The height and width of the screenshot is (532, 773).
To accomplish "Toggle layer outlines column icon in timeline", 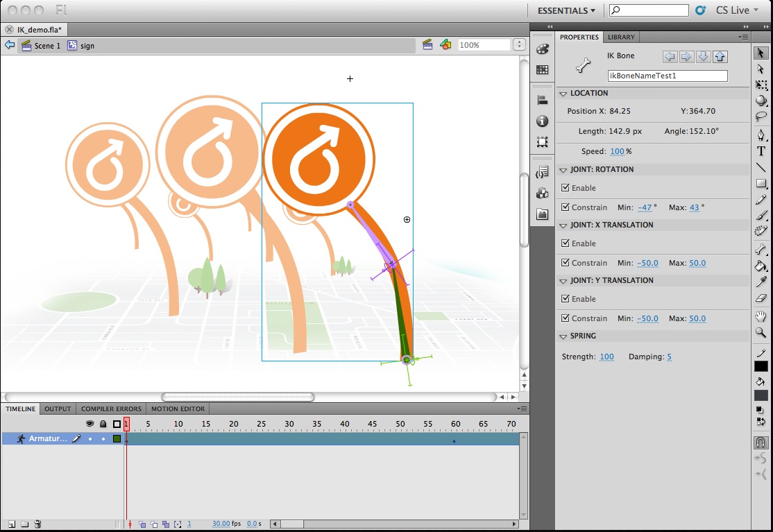I will coord(117,424).
